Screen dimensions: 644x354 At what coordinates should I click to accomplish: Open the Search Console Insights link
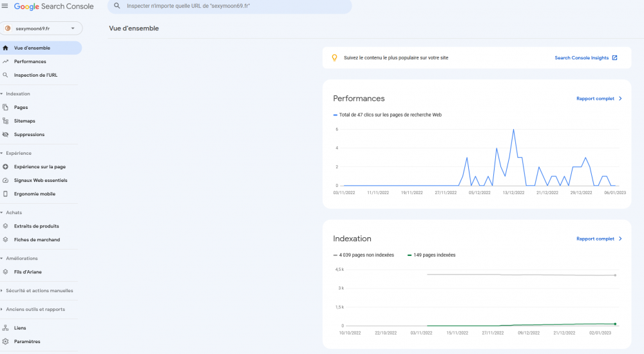pyautogui.click(x=585, y=57)
